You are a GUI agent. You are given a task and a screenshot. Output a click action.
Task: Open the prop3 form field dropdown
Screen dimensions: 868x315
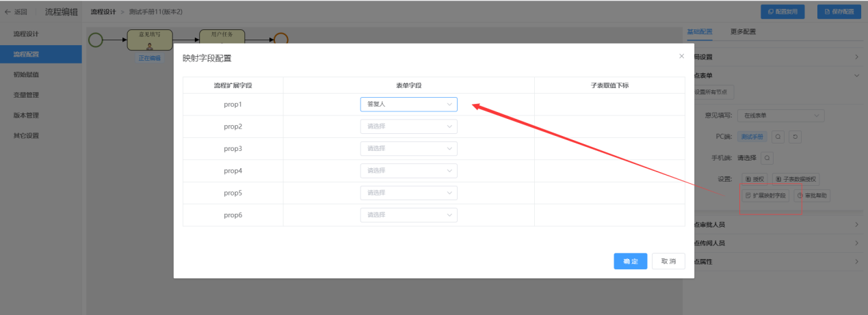pyautogui.click(x=408, y=148)
